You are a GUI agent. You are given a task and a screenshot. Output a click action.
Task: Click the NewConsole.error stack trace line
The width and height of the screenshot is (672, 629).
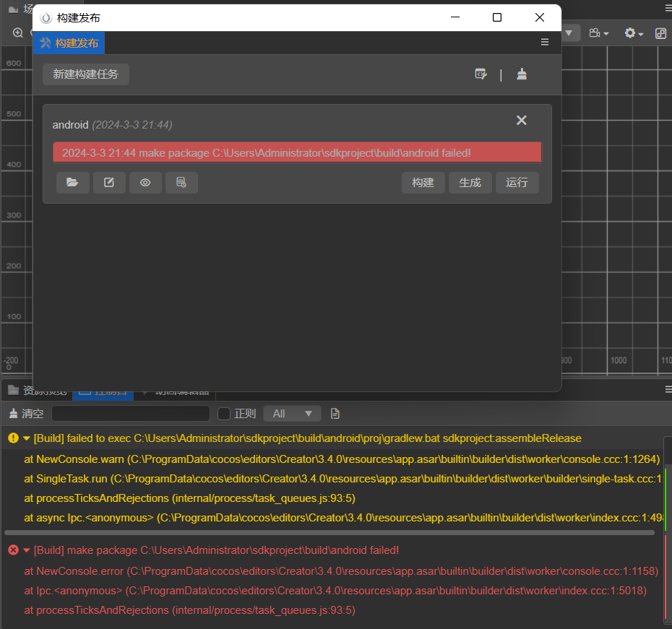[x=341, y=571]
